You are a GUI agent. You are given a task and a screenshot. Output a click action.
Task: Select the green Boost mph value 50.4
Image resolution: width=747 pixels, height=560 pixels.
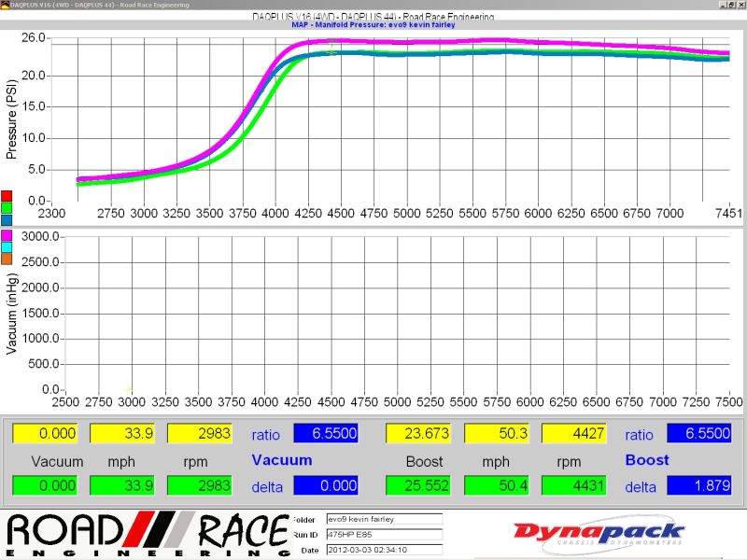[x=497, y=485]
